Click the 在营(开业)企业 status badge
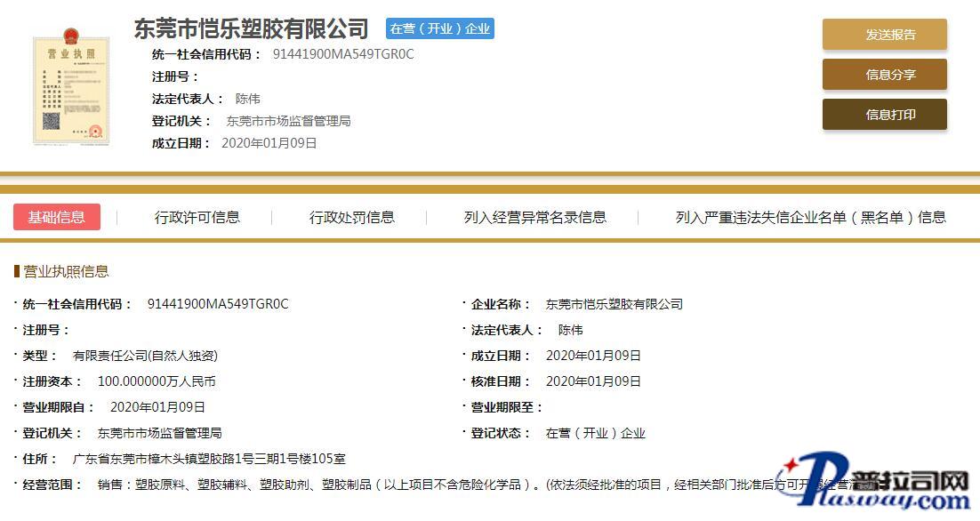980x521 pixels. (x=440, y=28)
